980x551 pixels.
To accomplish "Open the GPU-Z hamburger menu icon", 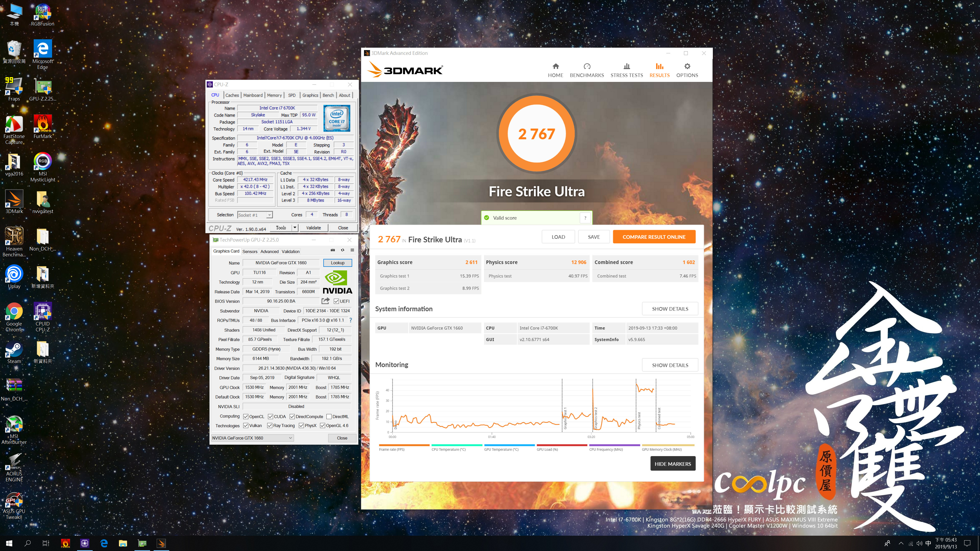I will tap(352, 250).
